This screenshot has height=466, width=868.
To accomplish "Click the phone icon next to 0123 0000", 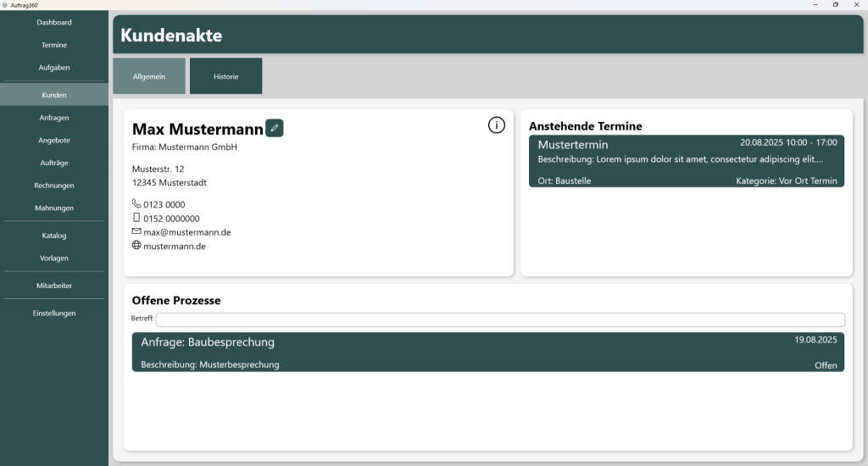I will pos(136,203).
